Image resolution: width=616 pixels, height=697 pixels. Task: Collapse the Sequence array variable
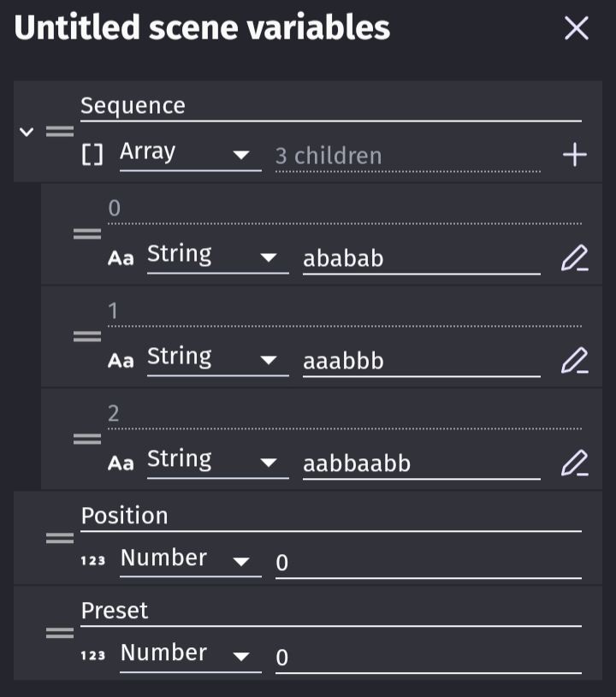[26, 133]
